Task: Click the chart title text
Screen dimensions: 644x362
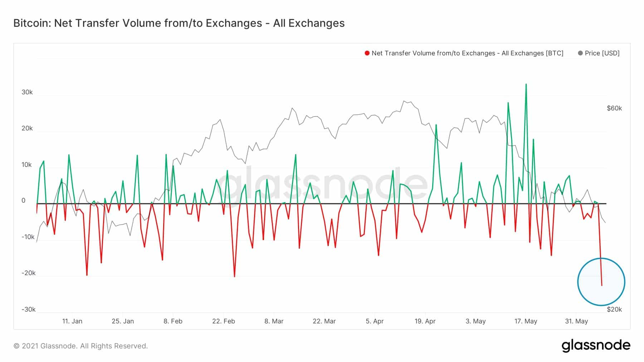Action: [179, 23]
